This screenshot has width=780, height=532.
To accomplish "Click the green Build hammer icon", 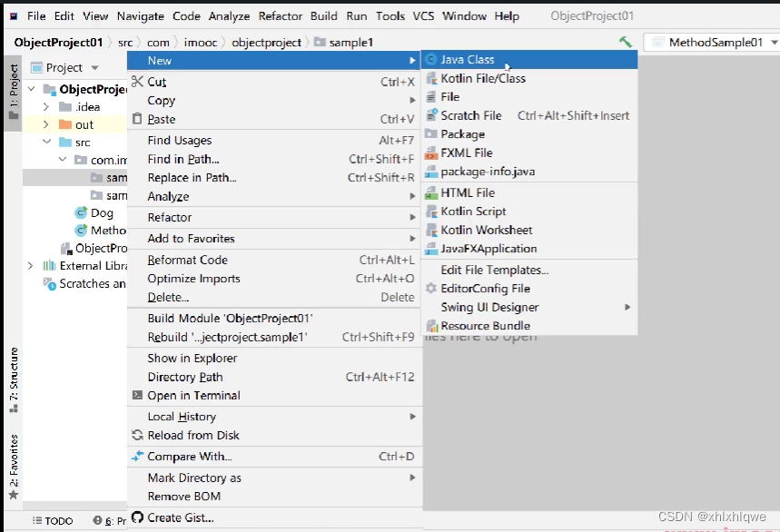I will [626, 43].
